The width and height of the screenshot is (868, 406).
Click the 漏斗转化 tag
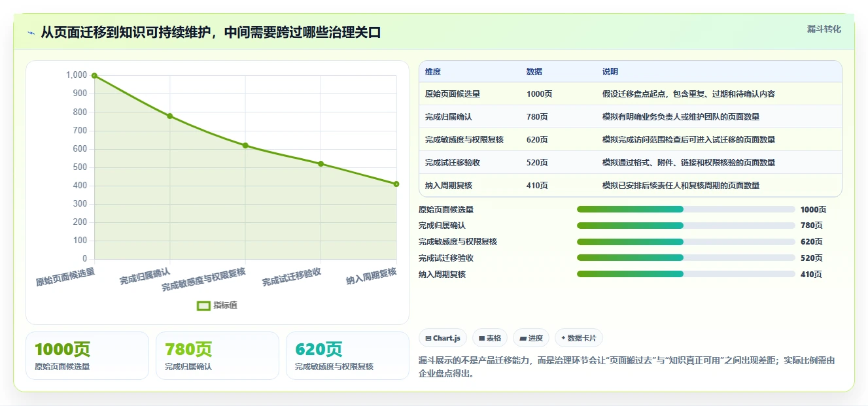(x=824, y=29)
